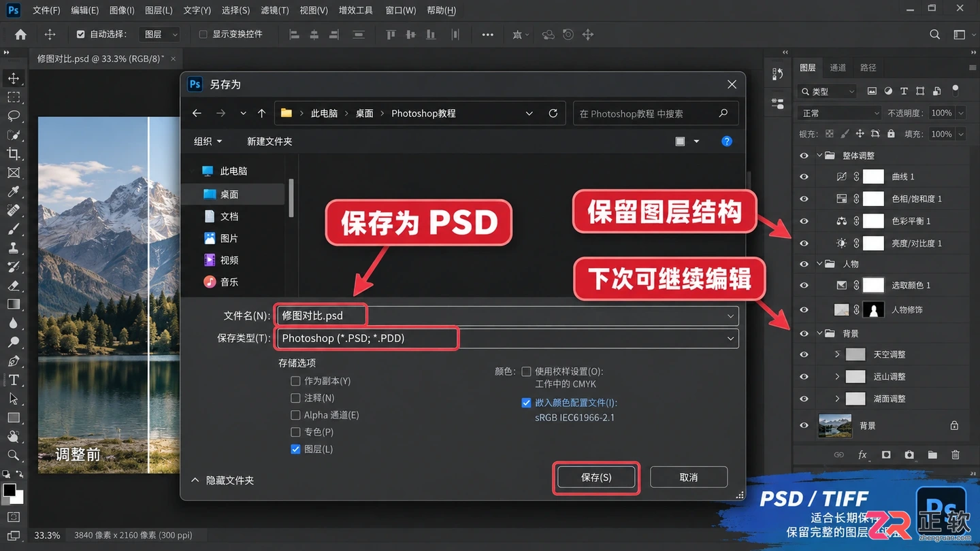Select the Eyedropper tool
Viewport: 980px width, 551px height.
[14, 192]
